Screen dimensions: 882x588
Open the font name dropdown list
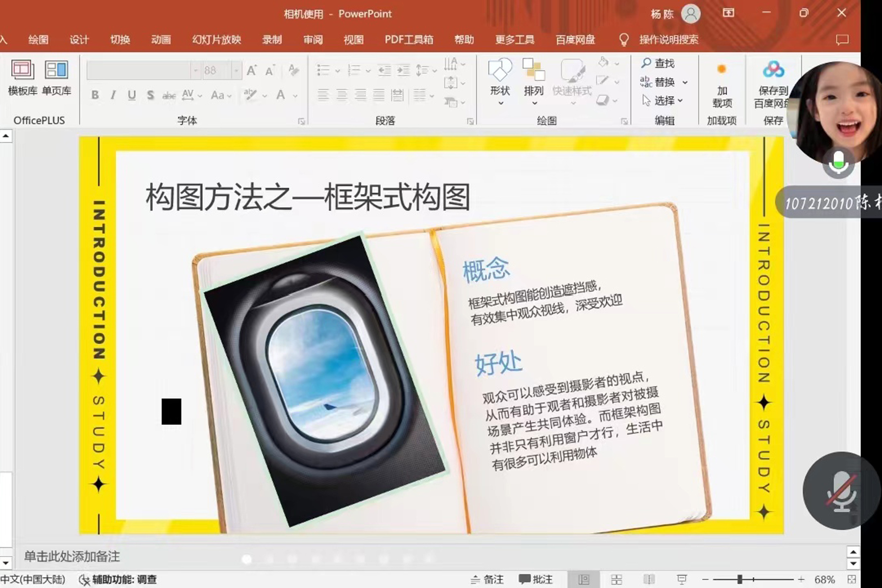pyautogui.click(x=196, y=71)
